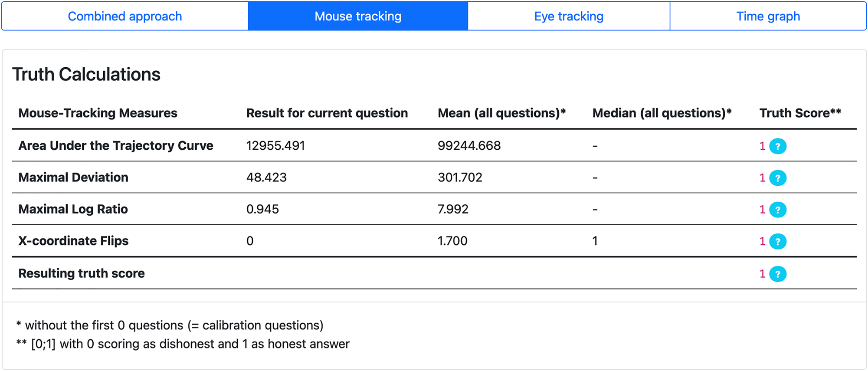
Task: Click help icon beside Resulting truth score
Action: tap(777, 274)
